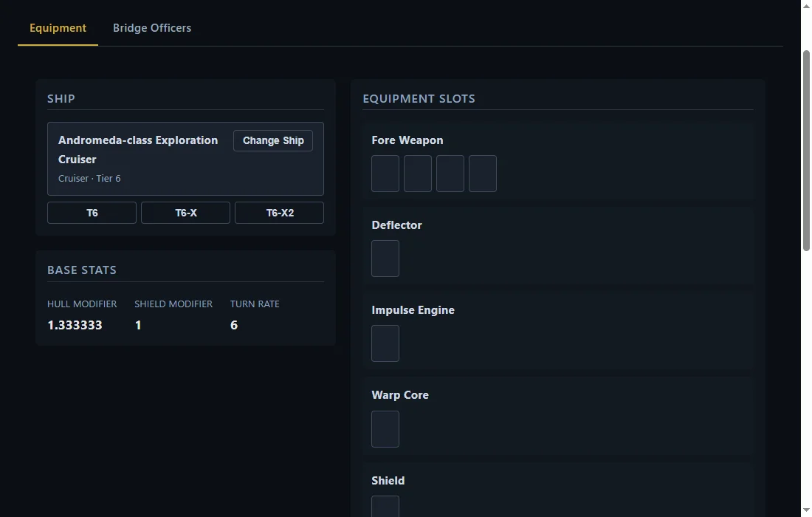812x517 pixels.
Task: Open the Deflector equipment slot
Action: [x=385, y=258]
